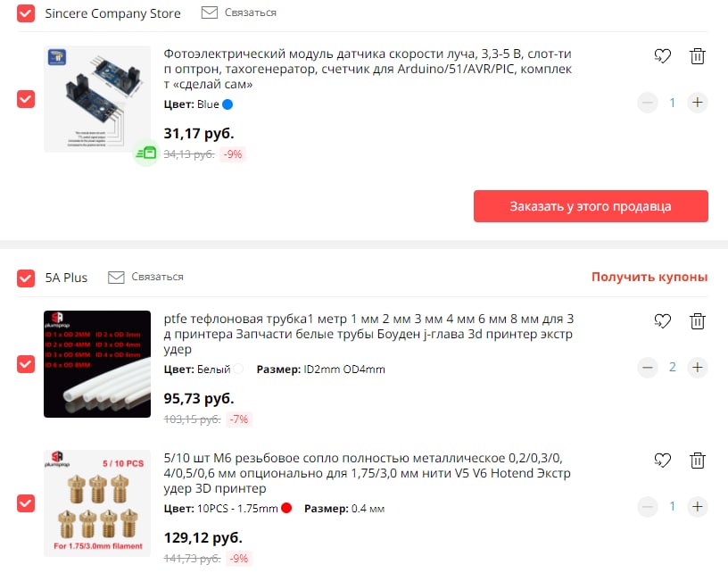Uncheck the Sincere Company Store checkbox
Viewport: 728px width, 573px height.
click(x=26, y=13)
